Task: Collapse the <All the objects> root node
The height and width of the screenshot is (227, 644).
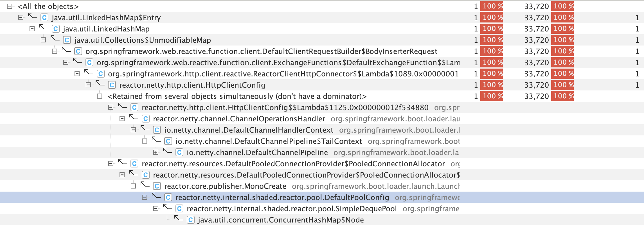Action: pyautogui.click(x=10, y=6)
